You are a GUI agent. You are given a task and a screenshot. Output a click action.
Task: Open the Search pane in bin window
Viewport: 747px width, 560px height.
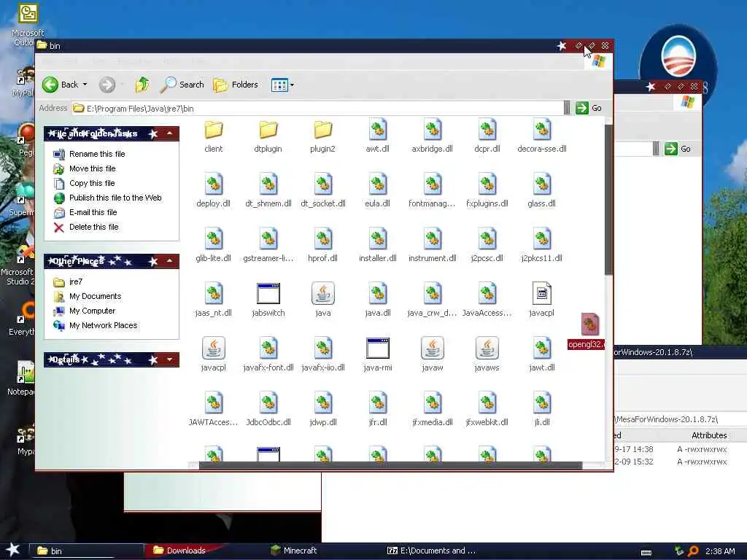(182, 85)
